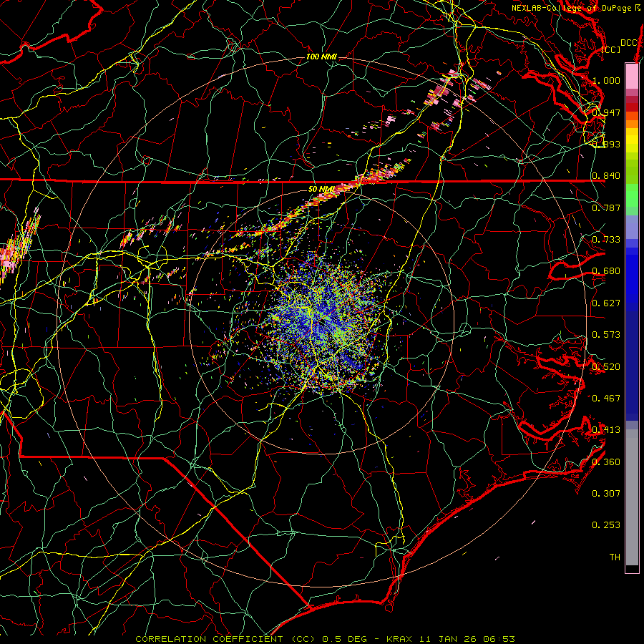The width and height of the screenshot is (644, 644).
Task: Select the 0.627 scale label
Action: click(x=606, y=303)
